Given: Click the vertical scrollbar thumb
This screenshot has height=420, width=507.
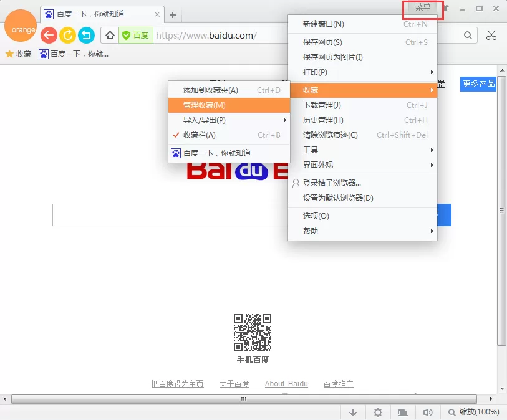Looking at the screenshot, I should [x=501, y=211].
